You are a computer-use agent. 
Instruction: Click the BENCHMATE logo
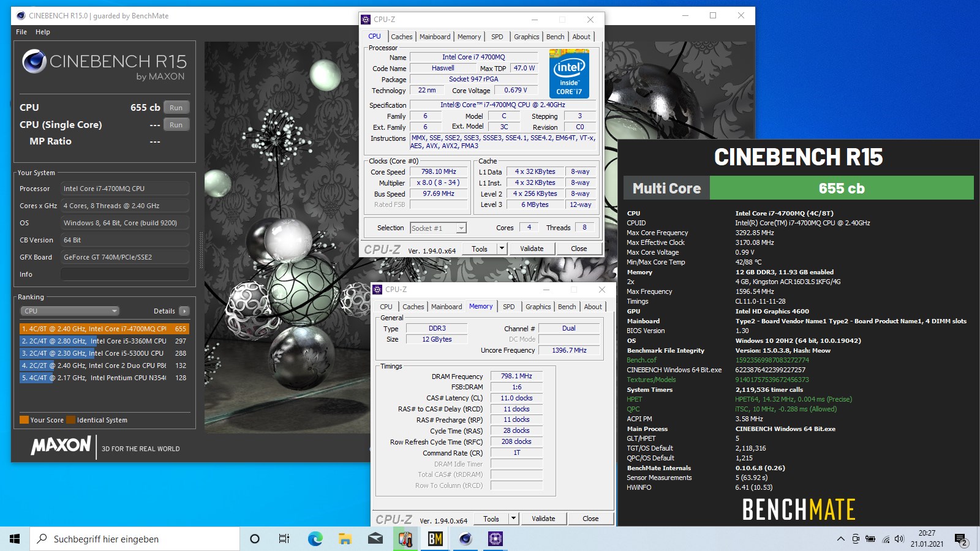pos(799,509)
